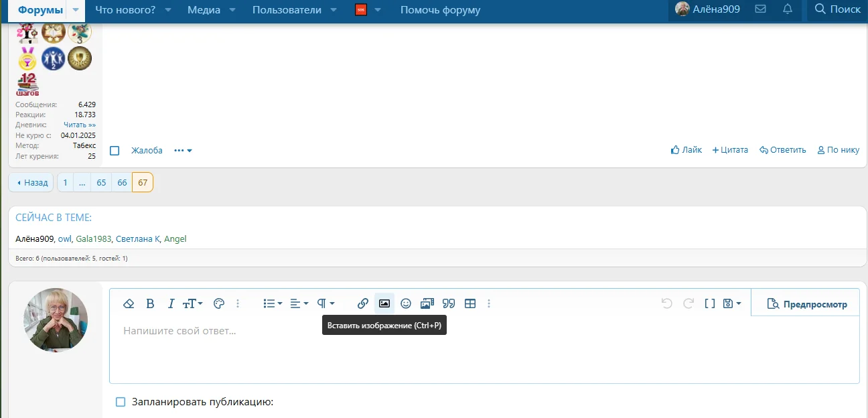View Angel user profile
This screenshot has height=418, width=868.
(175, 238)
